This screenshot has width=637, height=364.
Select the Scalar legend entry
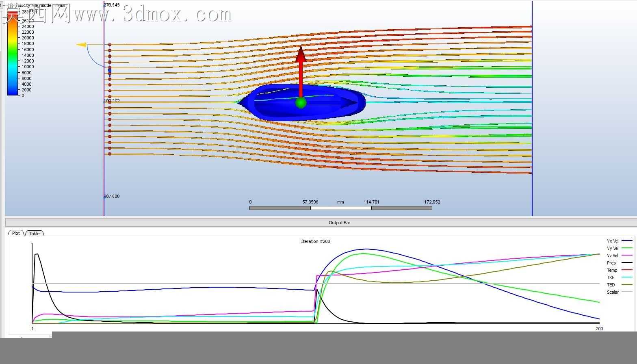(x=620, y=292)
